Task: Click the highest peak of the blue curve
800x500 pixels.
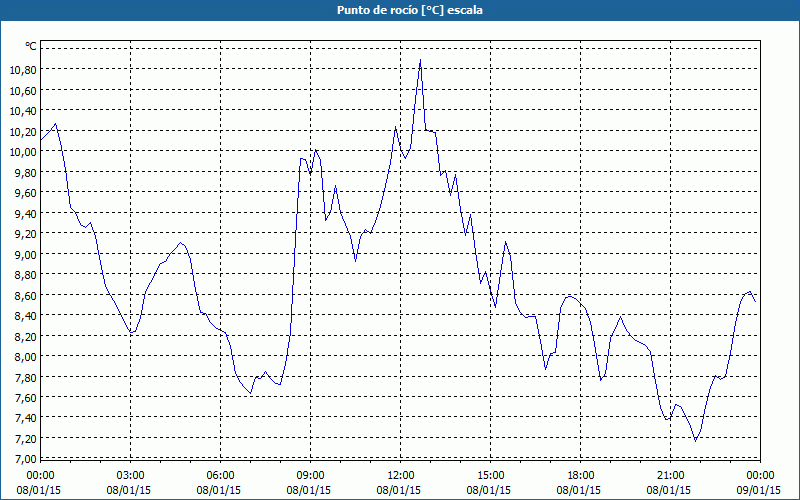Action: [420, 60]
